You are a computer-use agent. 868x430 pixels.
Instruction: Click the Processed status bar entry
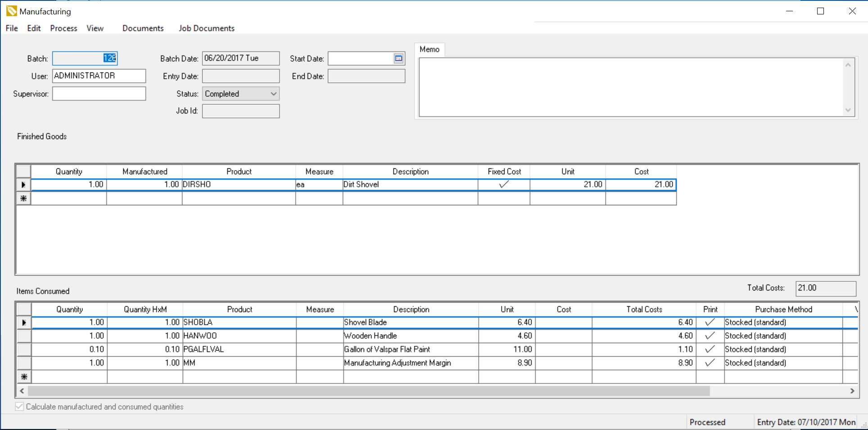click(x=707, y=422)
